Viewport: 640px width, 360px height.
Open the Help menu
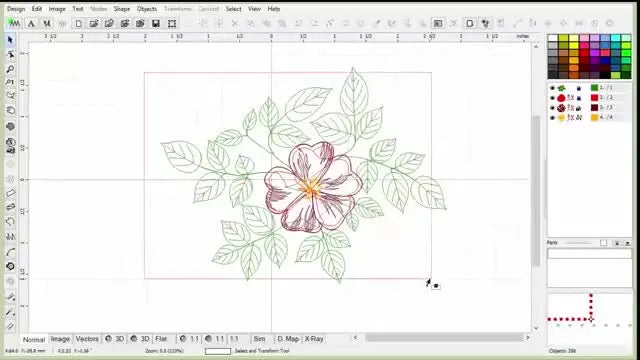[274, 9]
